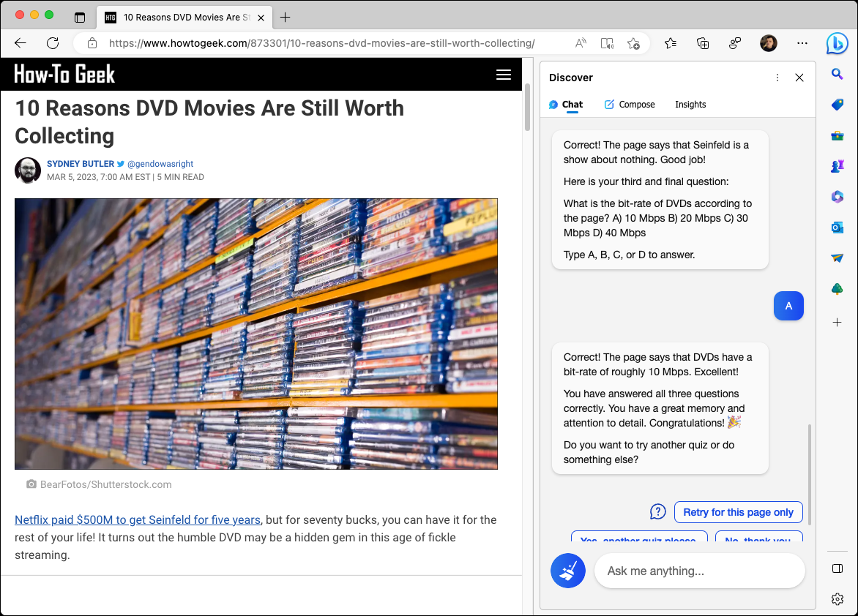Viewport: 858px width, 616px height.
Task: Open the Shopping tag icon in sidebar
Action: [838, 105]
